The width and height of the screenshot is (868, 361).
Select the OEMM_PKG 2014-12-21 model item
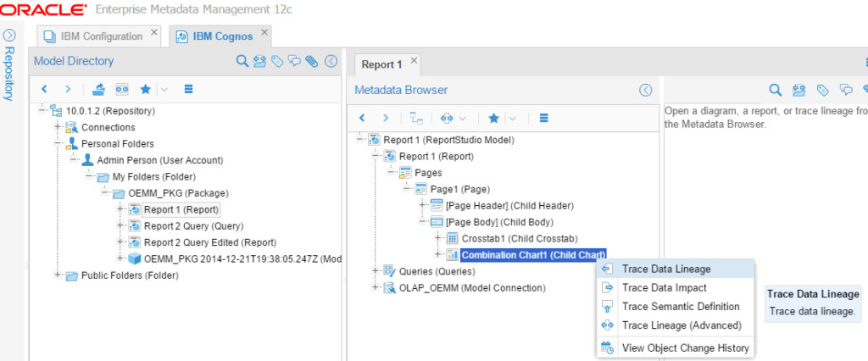pyautogui.click(x=242, y=258)
